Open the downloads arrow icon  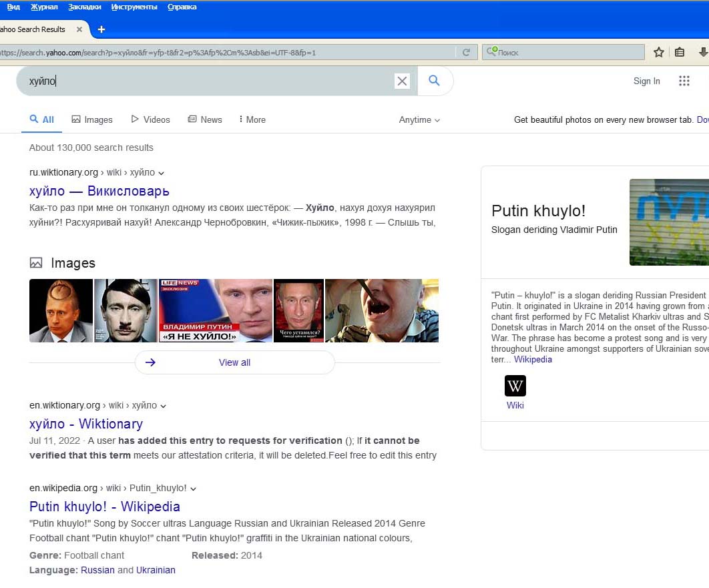703,53
